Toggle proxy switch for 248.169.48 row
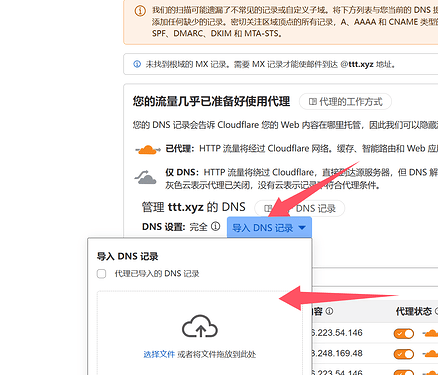This screenshot has height=375, width=438. (404, 354)
